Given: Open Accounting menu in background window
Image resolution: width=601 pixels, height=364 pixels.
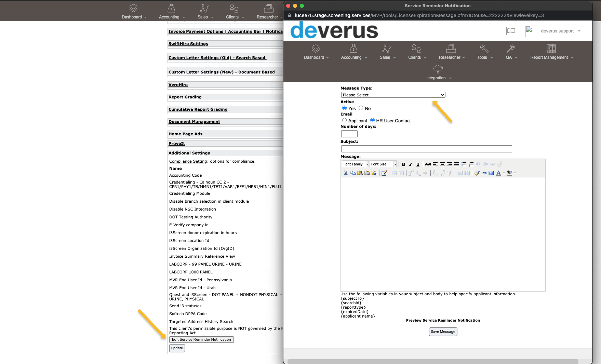Looking at the screenshot, I should tap(172, 17).
